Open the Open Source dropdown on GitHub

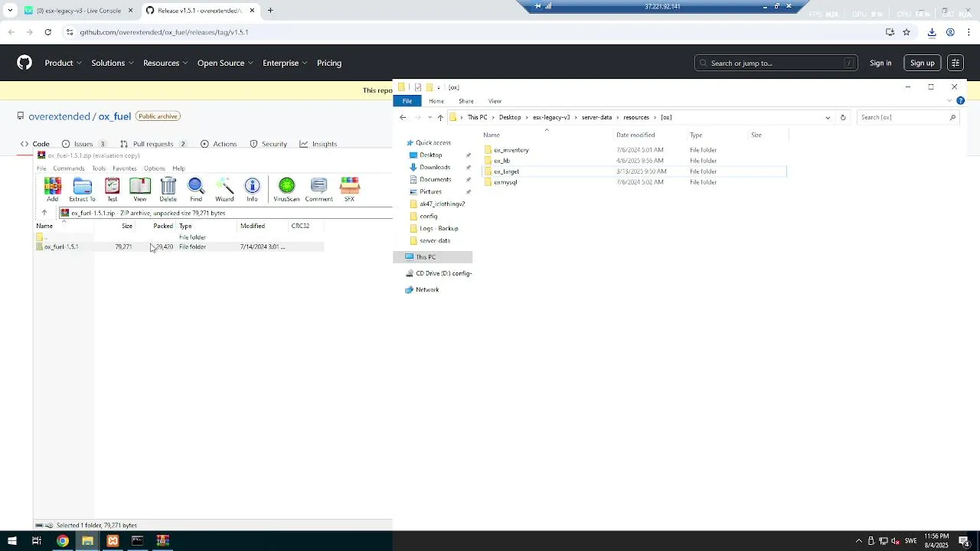click(x=225, y=63)
